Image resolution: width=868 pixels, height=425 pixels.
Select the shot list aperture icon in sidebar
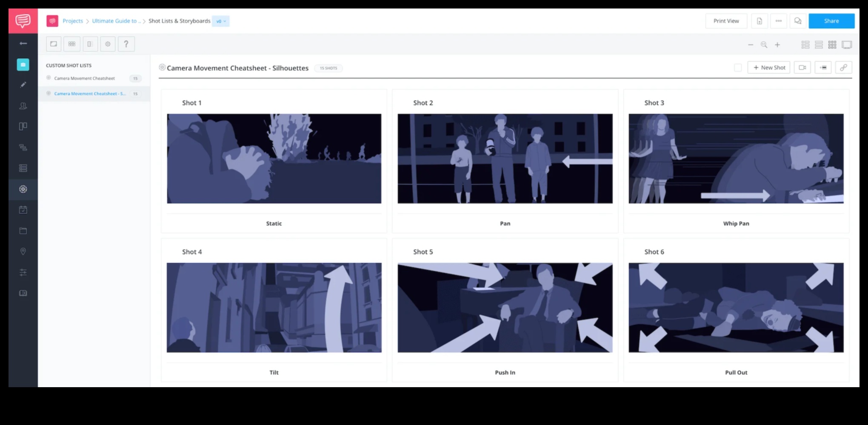click(23, 189)
